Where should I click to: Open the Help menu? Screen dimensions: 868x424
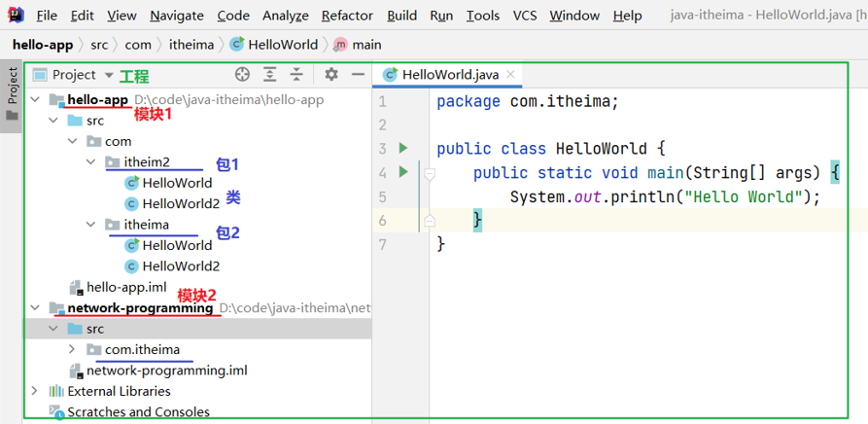[x=627, y=16]
